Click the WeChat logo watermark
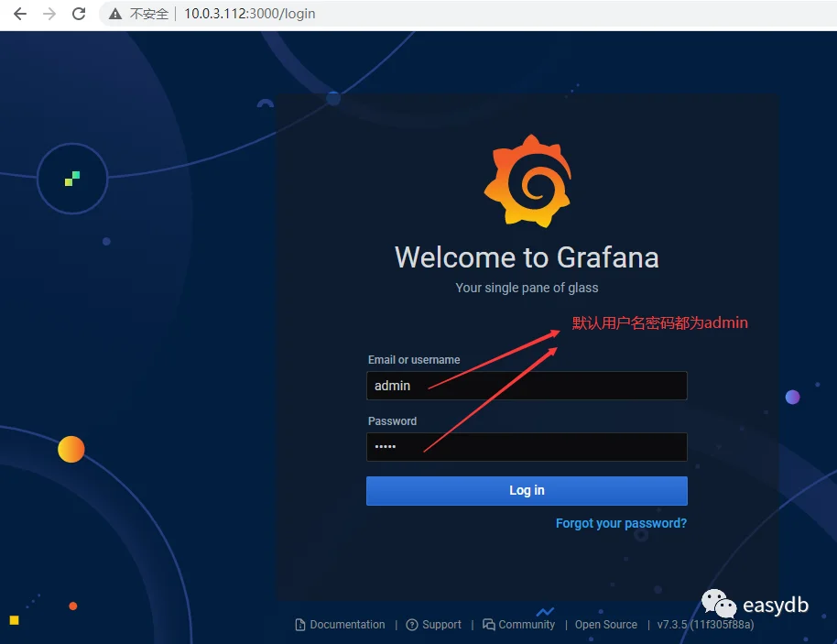837x644 pixels. point(719,604)
